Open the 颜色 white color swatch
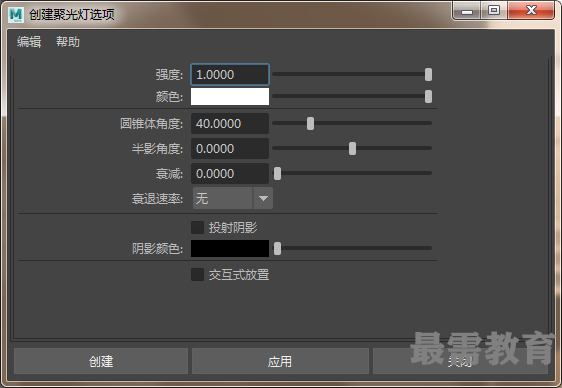This screenshot has width=562, height=388. (230, 96)
